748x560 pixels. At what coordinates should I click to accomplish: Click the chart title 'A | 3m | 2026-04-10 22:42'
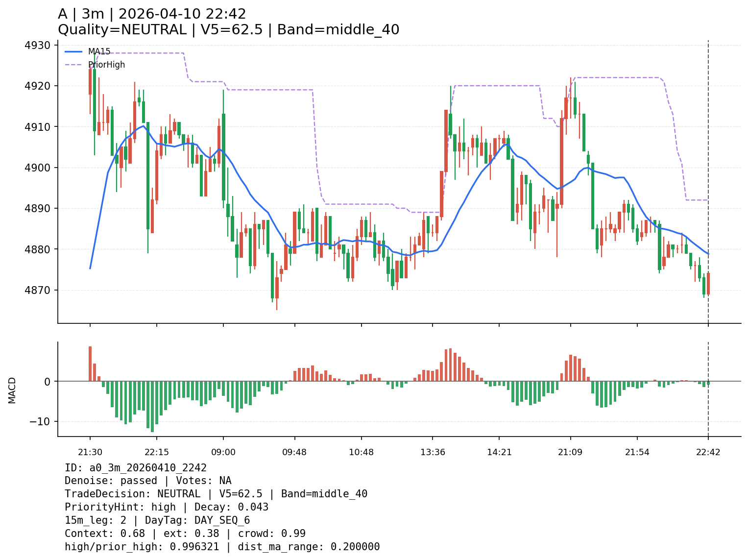click(152, 14)
